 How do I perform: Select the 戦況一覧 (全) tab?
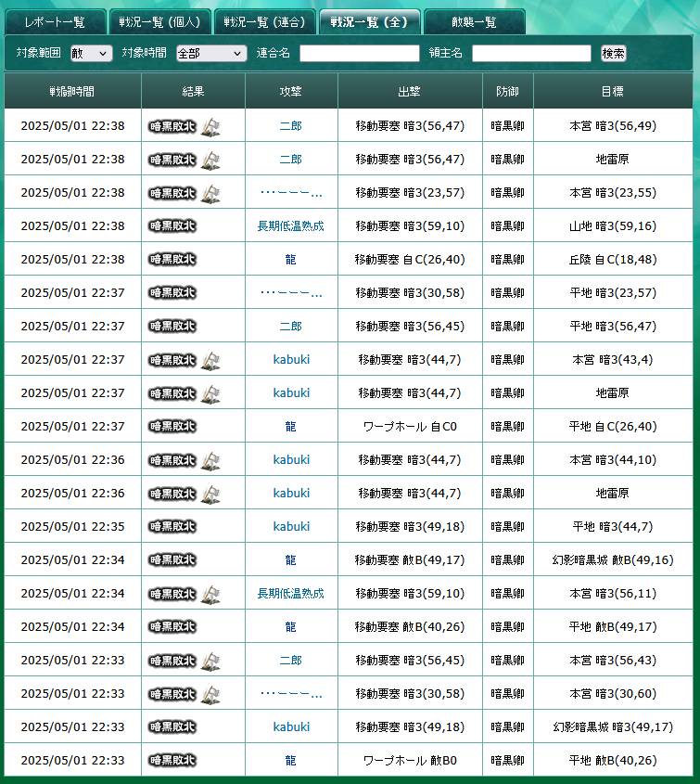(x=370, y=22)
